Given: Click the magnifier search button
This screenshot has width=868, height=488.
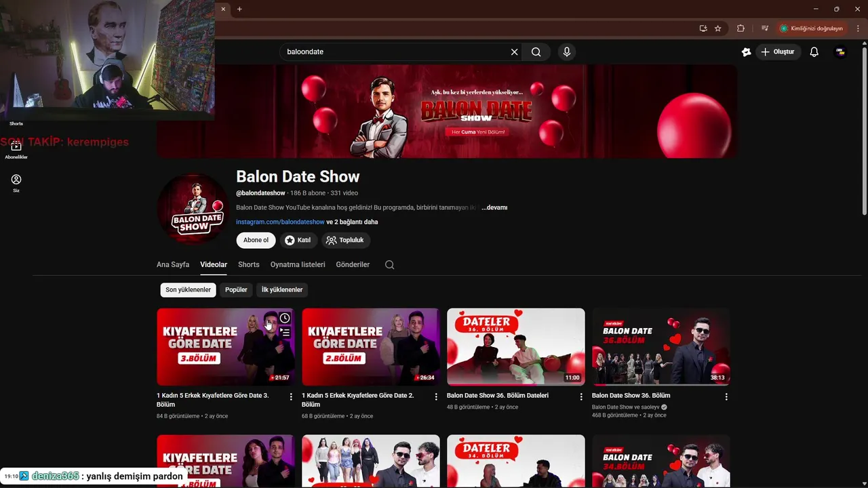Looking at the screenshot, I should coord(536,52).
